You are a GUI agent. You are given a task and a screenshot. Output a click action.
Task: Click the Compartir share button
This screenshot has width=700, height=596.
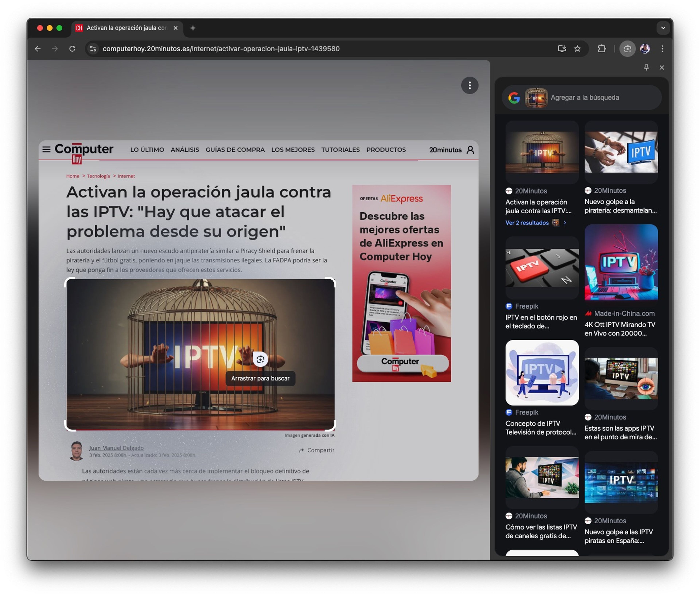[x=317, y=450]
